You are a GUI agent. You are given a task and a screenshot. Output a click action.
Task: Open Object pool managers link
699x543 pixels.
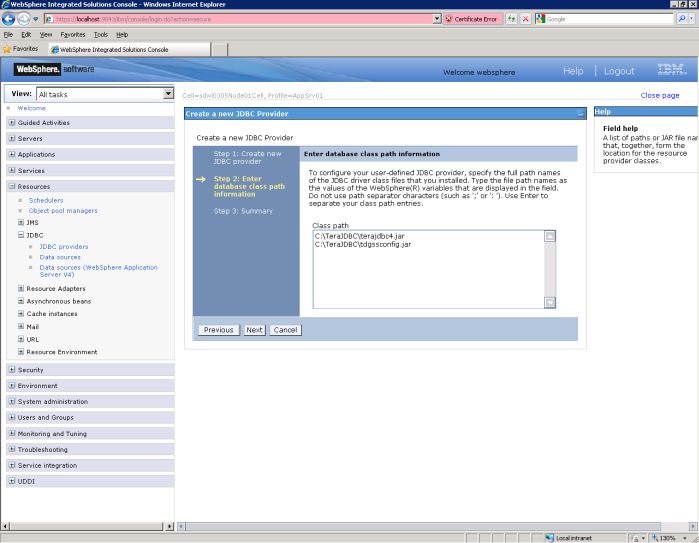[63, 210]
